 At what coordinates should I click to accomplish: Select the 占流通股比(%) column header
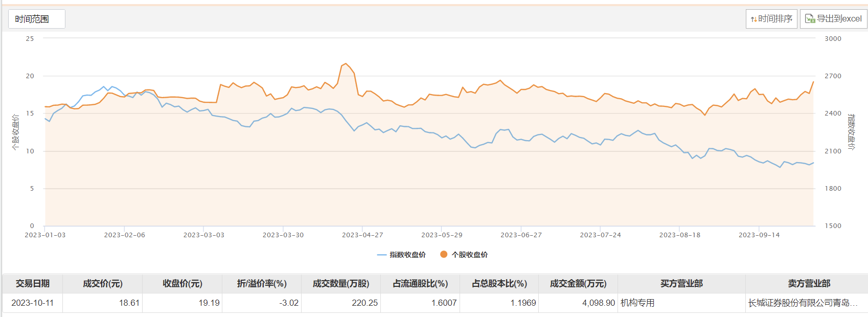click(420, 284)
